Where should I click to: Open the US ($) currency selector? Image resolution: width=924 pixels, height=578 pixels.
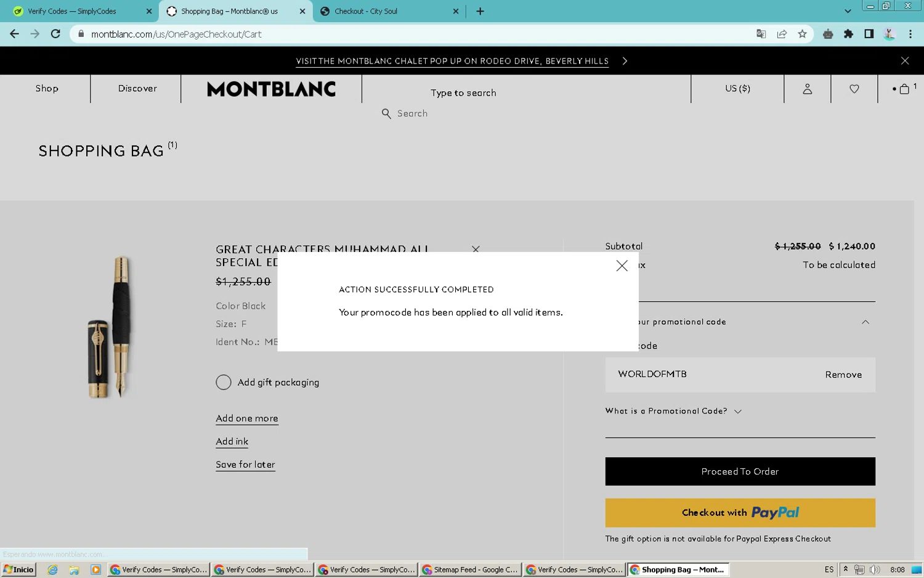click(737, 89)
